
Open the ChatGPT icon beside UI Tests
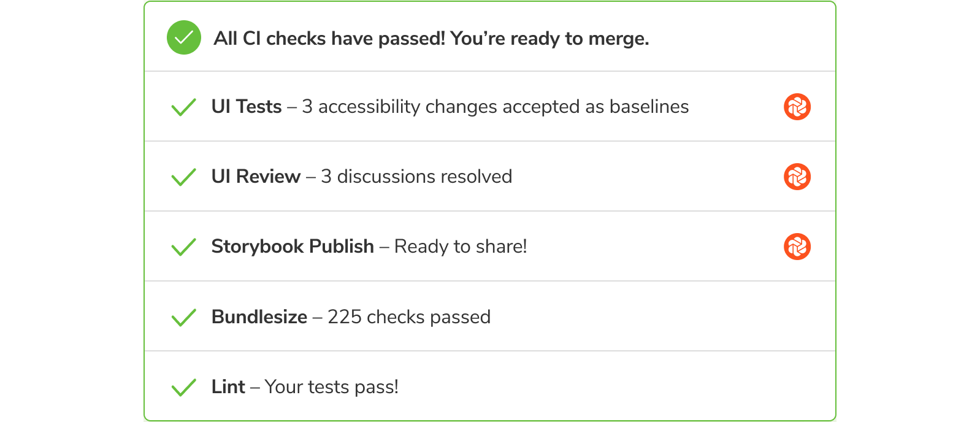coord(798,106)
